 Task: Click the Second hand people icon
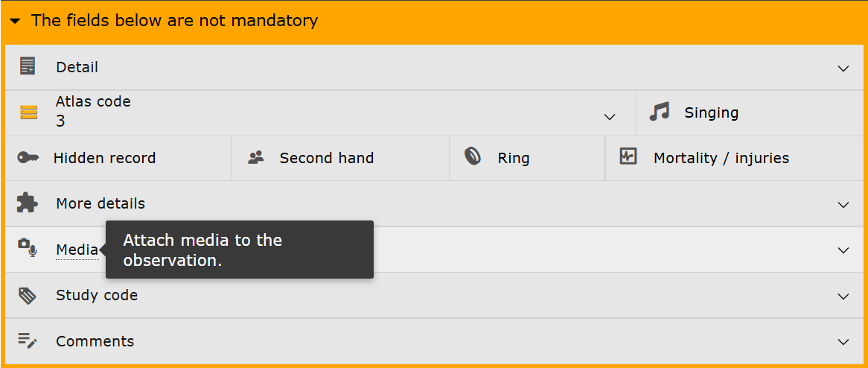pyautogui.click(x=256, y=158)
